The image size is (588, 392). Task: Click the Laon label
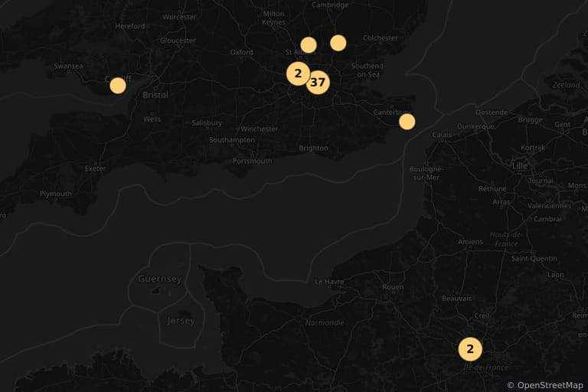[x=555, y=275]
